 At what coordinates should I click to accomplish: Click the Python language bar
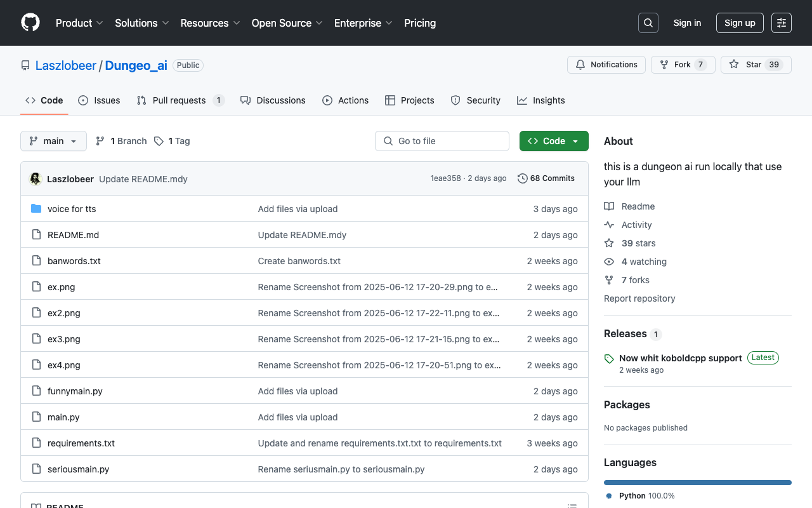pos(697,483)
